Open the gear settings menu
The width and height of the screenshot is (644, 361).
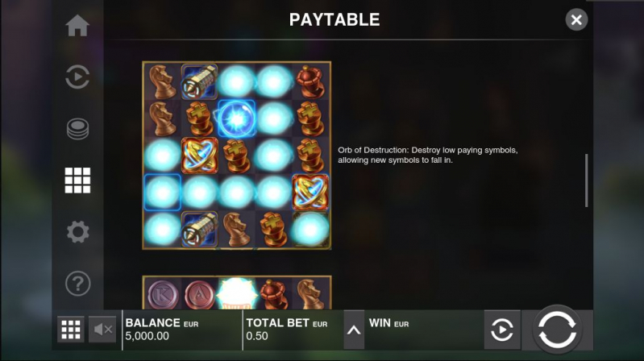tap(77, 231)
